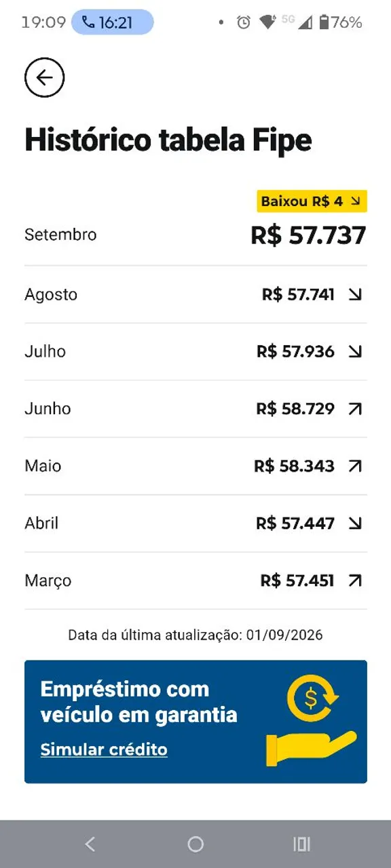Select the Agosto month row label
The image size is (391, 868).
point(51,295)
